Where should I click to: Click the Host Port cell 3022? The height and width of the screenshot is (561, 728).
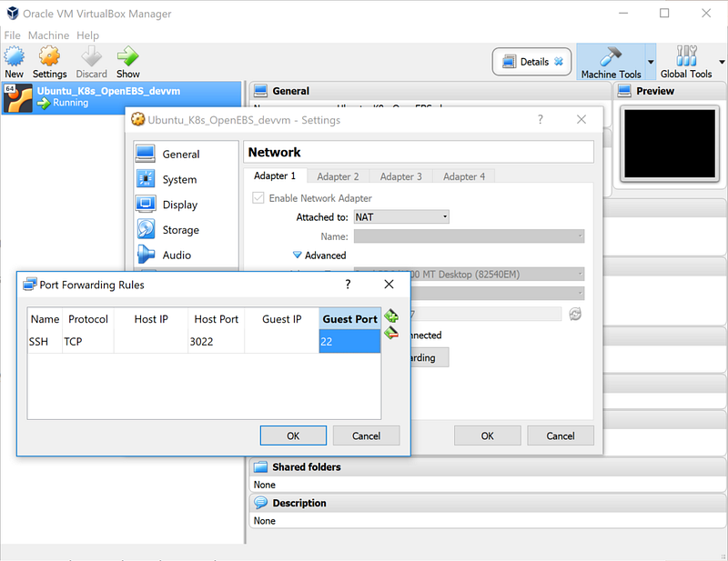216,342
